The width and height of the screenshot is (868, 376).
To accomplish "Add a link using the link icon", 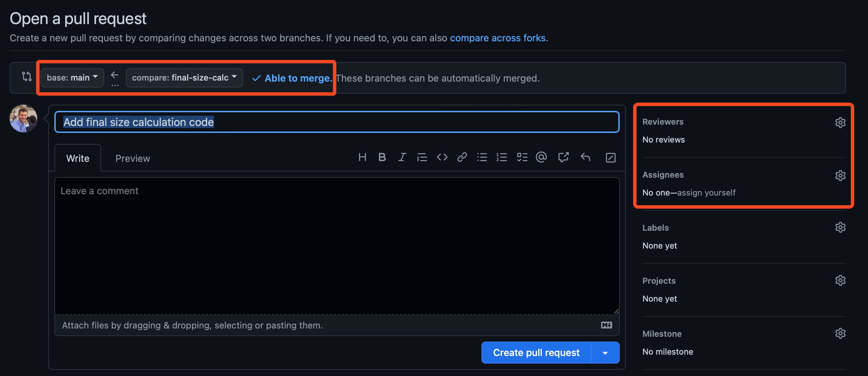I will click(462, 157).
